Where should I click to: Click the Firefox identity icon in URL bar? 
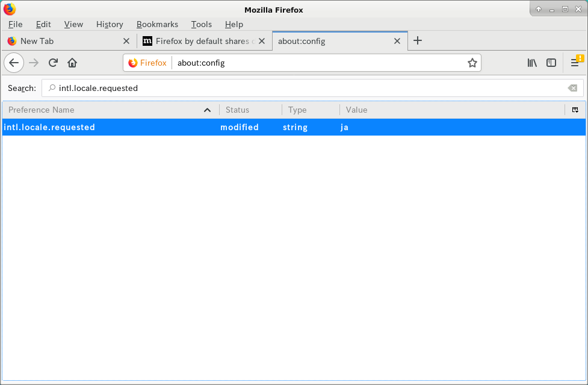[147, 63]
